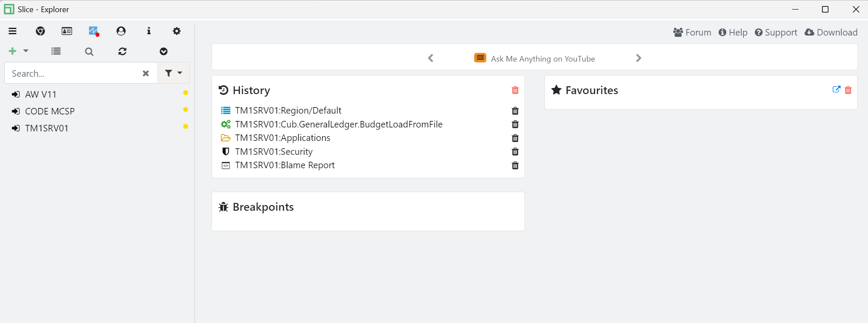
Task: Delete the BudgetLoadFromFile history entry
Action: pos(515,124)
